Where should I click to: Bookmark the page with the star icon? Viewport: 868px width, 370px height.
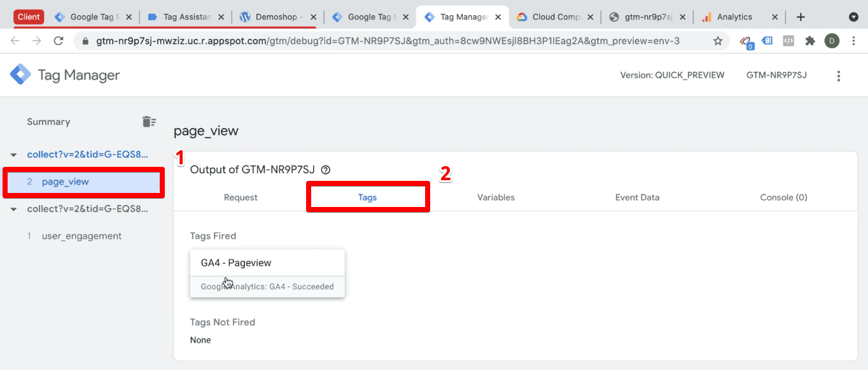718,40
